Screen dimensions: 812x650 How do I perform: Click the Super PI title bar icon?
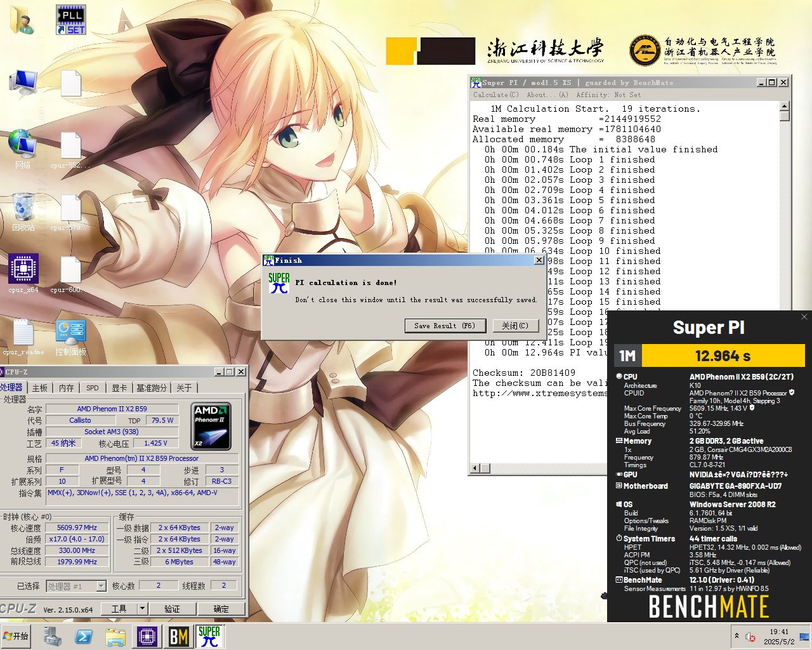476,83
